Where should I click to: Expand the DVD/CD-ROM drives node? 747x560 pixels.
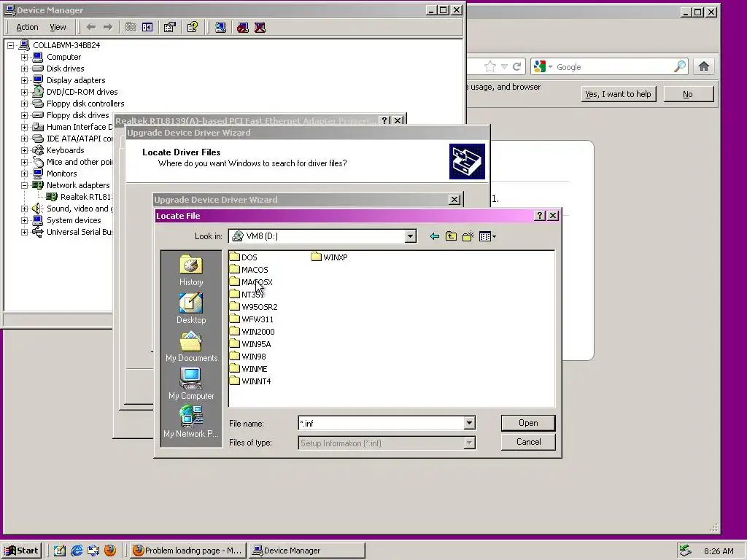24,92
